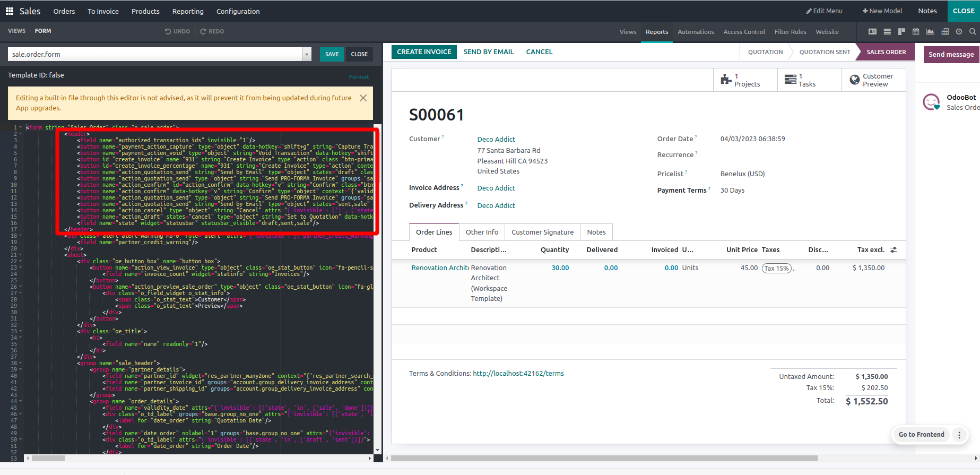Open the Edit Menu pencil option
The height and width of the screenshot is (475, 980).
824,11
